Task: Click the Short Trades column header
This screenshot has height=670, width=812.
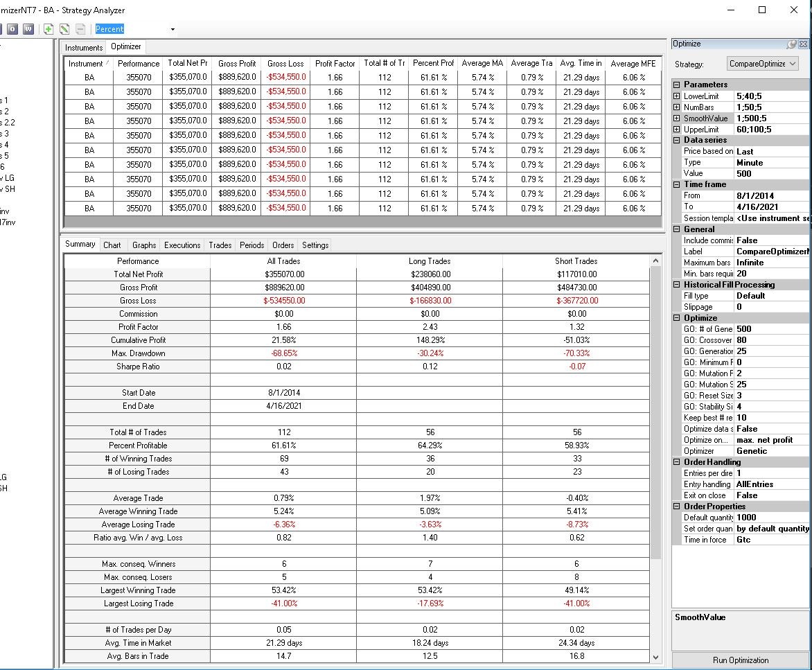Action: tap(576, 261)
